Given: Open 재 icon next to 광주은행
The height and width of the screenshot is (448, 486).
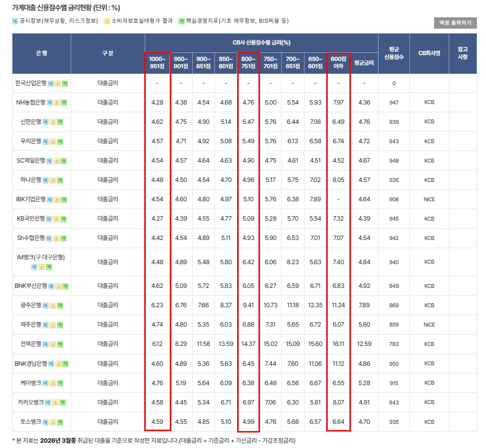Looking at the screenshot, I should click(x=46, y=305).
